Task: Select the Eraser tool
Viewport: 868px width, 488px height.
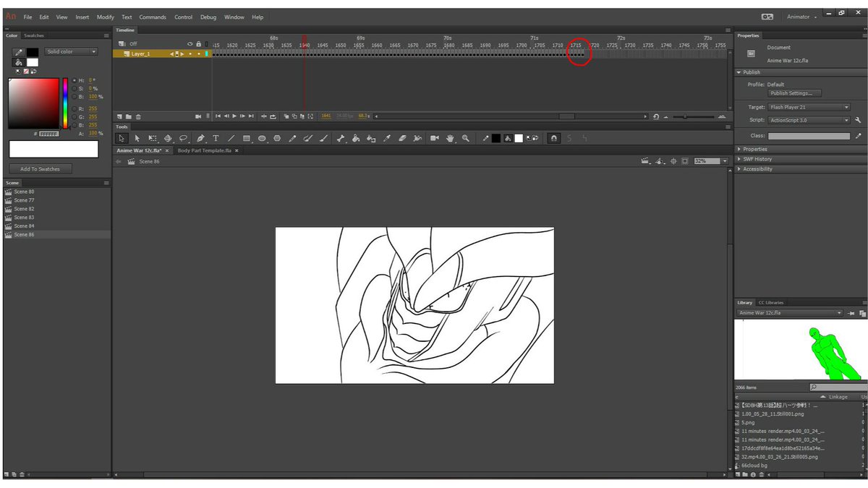Action: tap(403, 137)
